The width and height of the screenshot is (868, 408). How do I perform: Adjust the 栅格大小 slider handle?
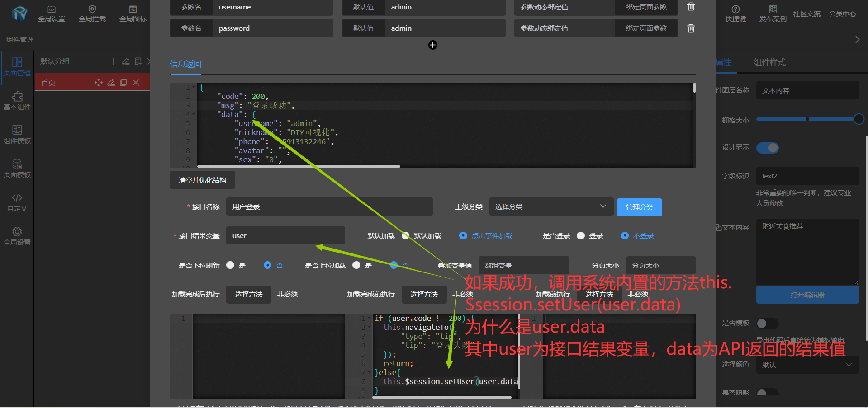pyautogui.click(x=859, y=119)
